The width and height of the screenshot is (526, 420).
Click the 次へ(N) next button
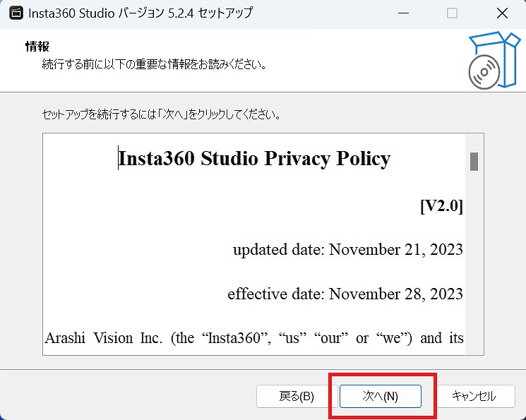[380, 396]
